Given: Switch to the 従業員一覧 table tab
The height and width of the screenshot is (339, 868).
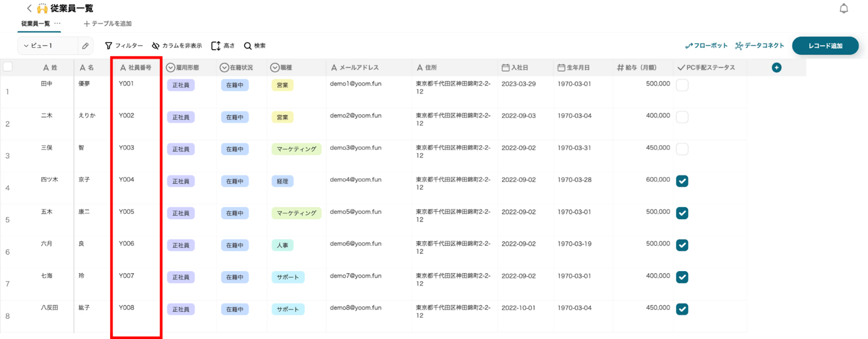Looking at the screenshot, I should pos(35,23).
